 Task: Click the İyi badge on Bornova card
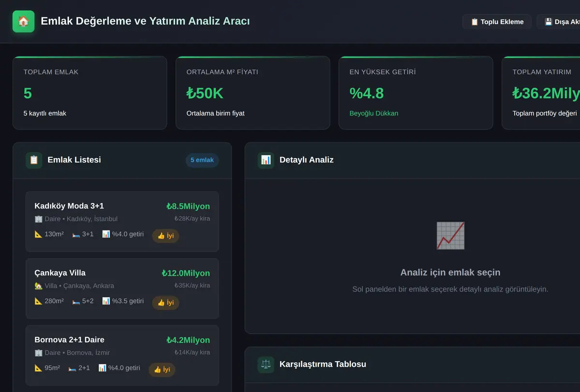[162, 370]
